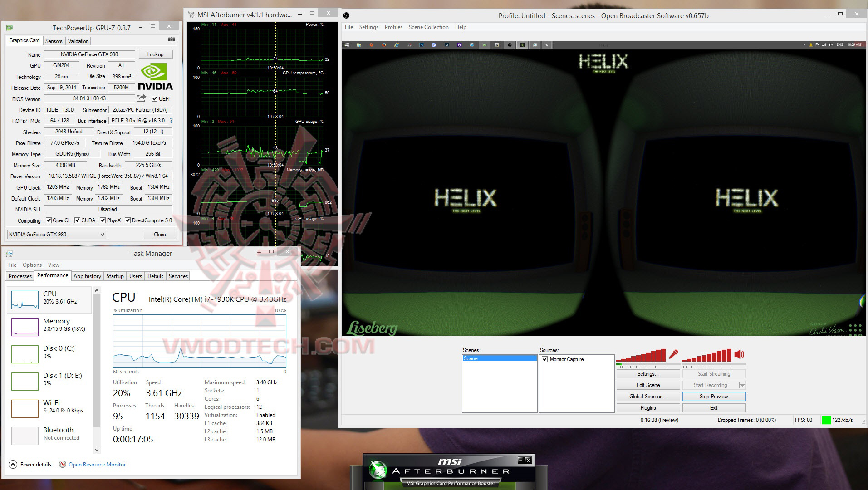The width and height of the screenshot is (868, 490).
Task: Toggle the CUDA checkbox
Action: (78, 220)
